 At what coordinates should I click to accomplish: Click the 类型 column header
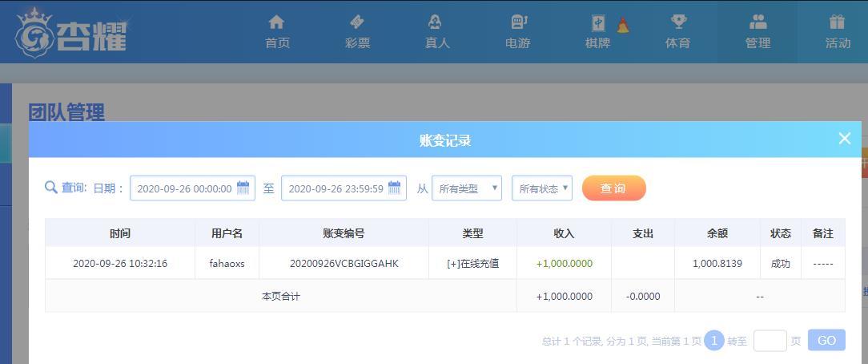[472, 233]
